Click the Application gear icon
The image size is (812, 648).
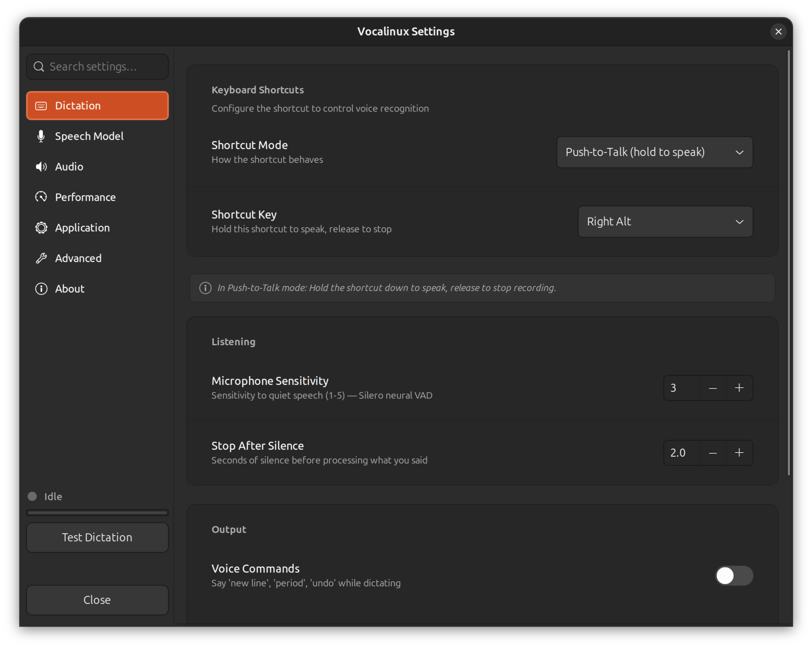point(41,228)
